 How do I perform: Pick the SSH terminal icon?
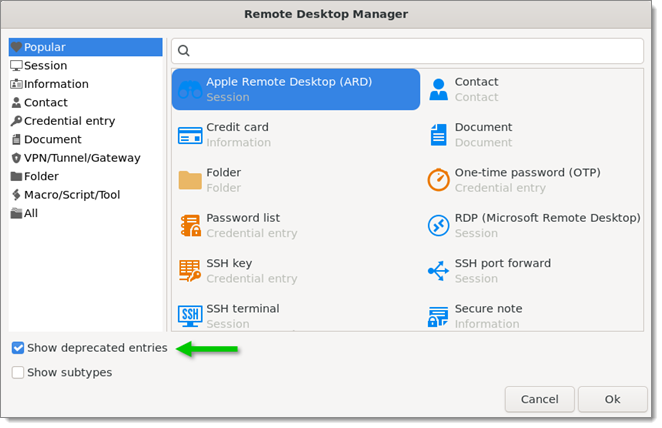[190, 316]
